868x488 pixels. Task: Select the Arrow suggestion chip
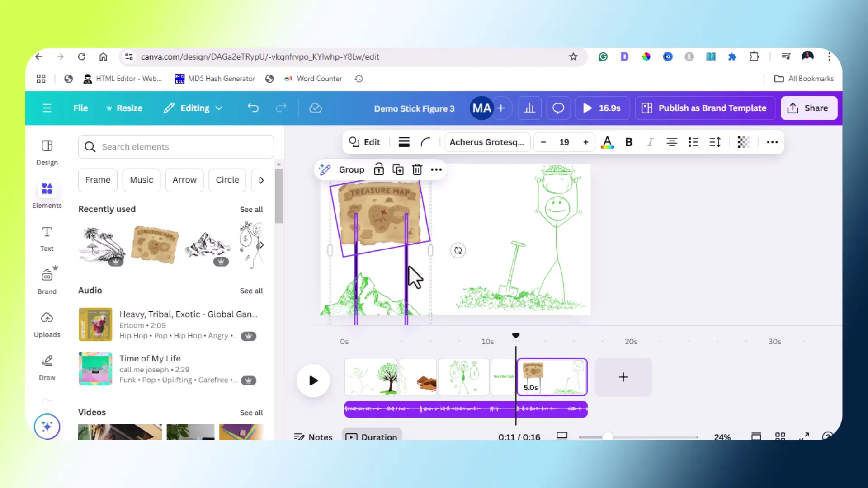(x=184, y=180)
